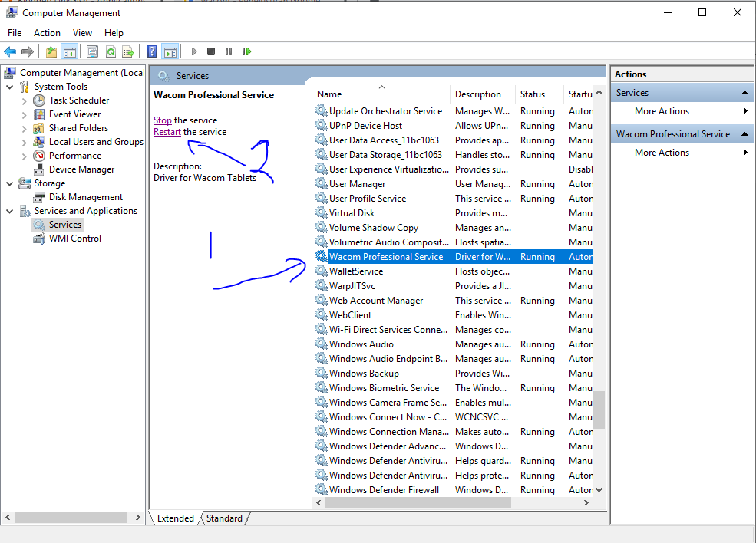Toggle Show/Hide Console Tree toolbar icon
756x543 pixels.
(69, 51)
